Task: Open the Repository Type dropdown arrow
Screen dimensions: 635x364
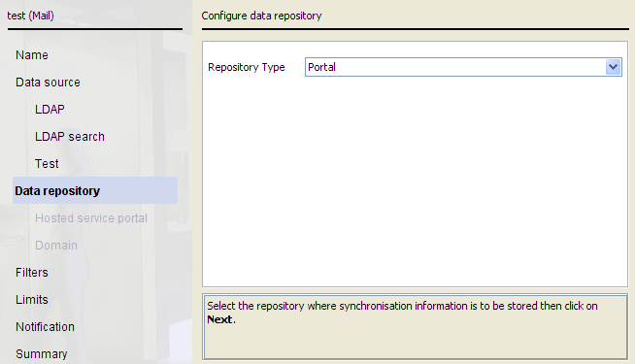Action: click(x=613, y=67)
